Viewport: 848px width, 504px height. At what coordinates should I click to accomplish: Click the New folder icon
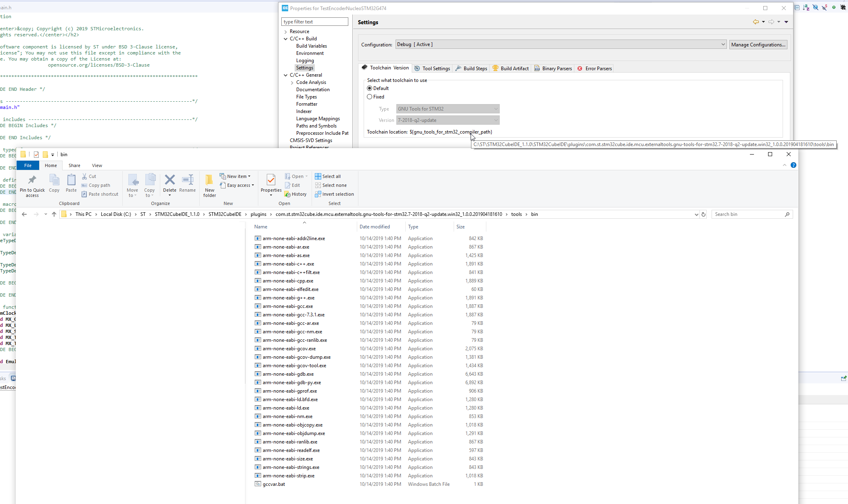pyautogui.click(x=209, y=180)
